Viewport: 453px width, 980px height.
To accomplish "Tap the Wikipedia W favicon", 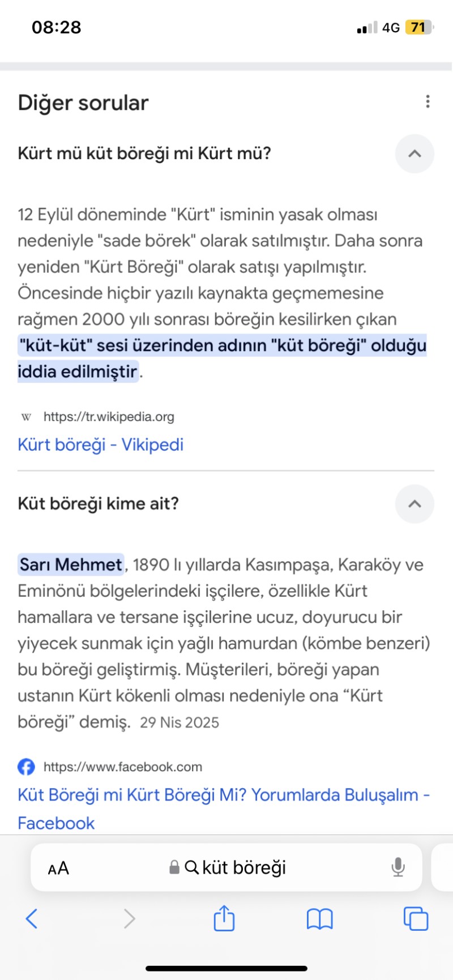I will point(26,417).
